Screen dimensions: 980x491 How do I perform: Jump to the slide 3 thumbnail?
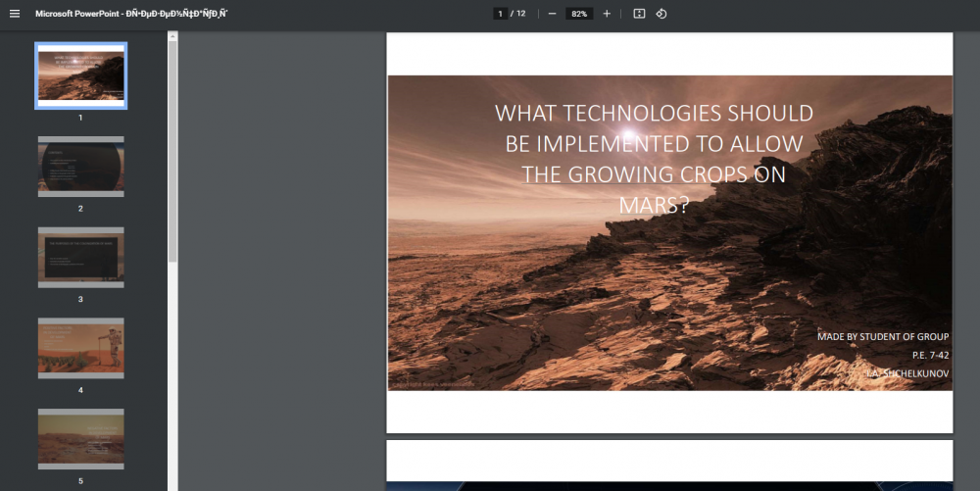click(80, 258)
